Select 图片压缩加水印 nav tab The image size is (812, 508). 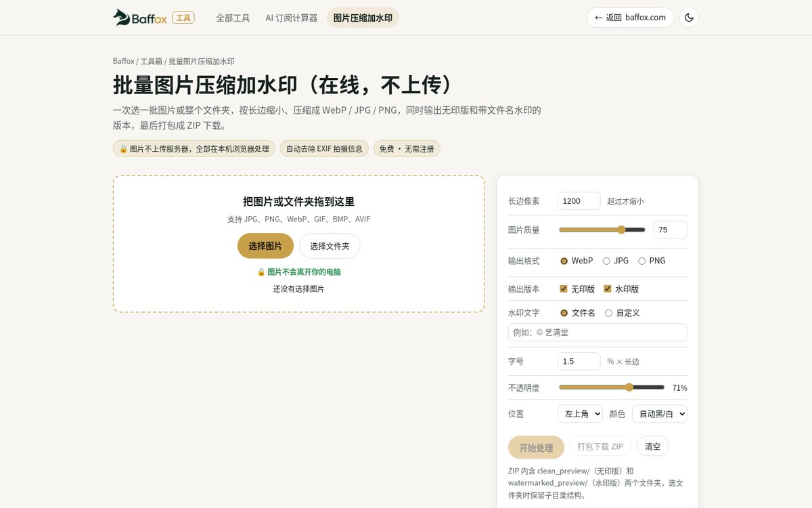[363, 18]
